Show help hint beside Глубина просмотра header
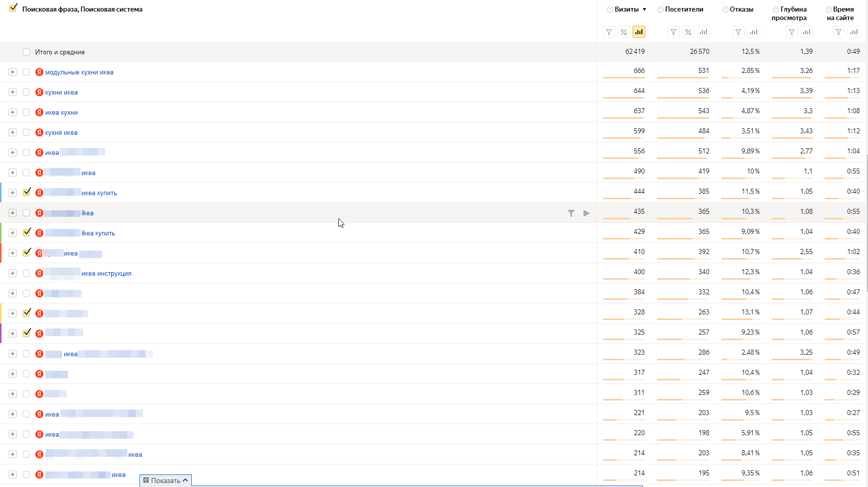Viewport: 868px width, 487px height. pos(776,10)
